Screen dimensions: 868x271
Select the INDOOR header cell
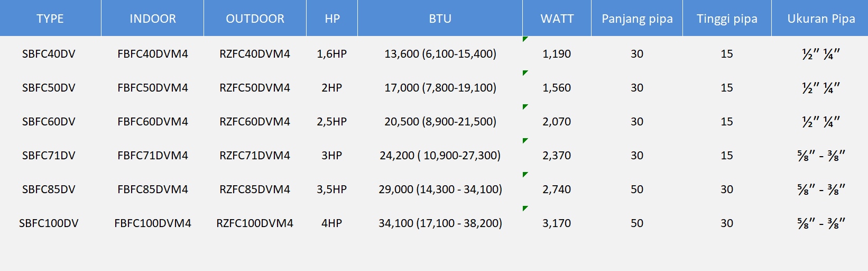(152, 19)
